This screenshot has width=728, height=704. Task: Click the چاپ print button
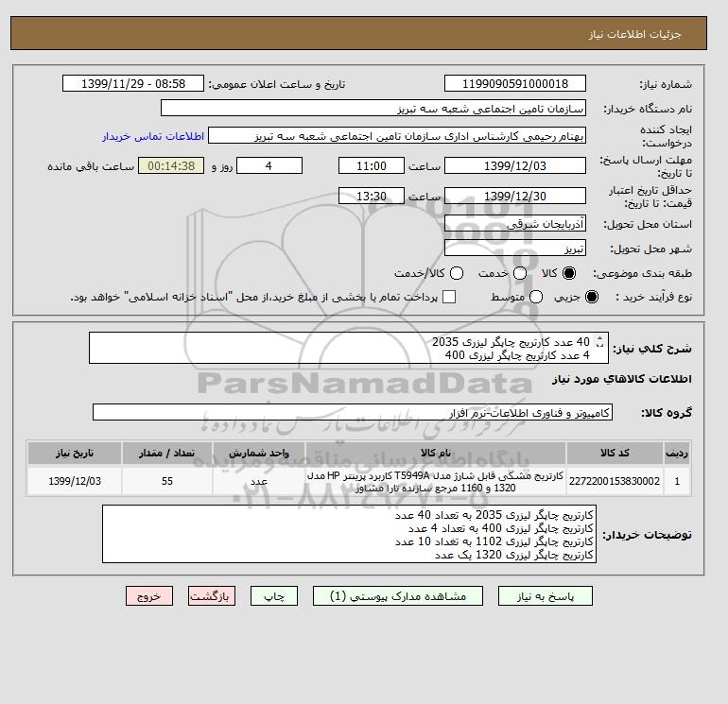click(274, 596)
